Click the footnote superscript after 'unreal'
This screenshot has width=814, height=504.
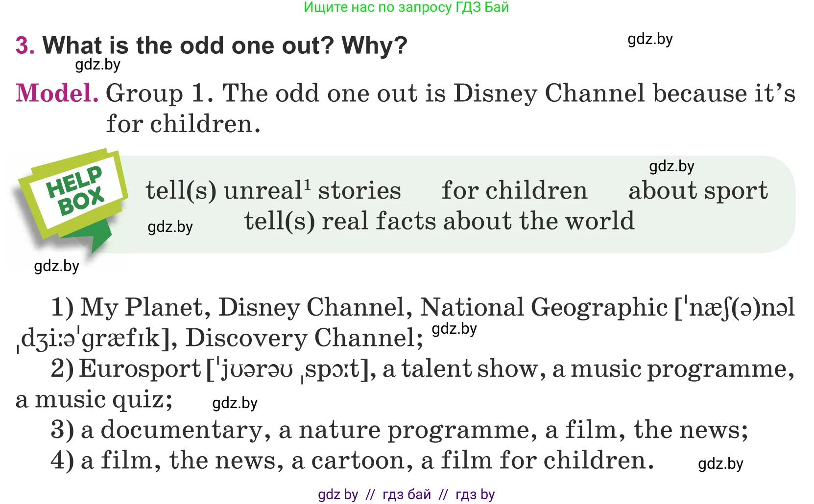point(307,184)
